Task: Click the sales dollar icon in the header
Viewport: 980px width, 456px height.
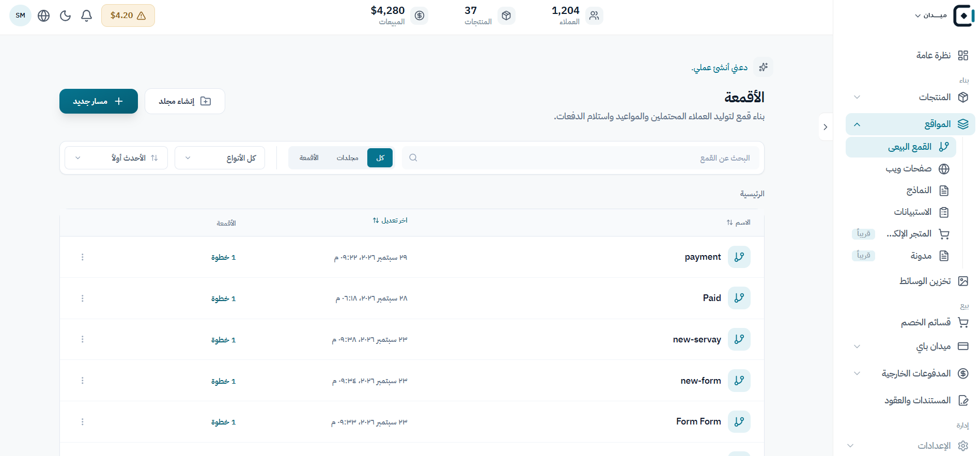Action: click(419, 15)
